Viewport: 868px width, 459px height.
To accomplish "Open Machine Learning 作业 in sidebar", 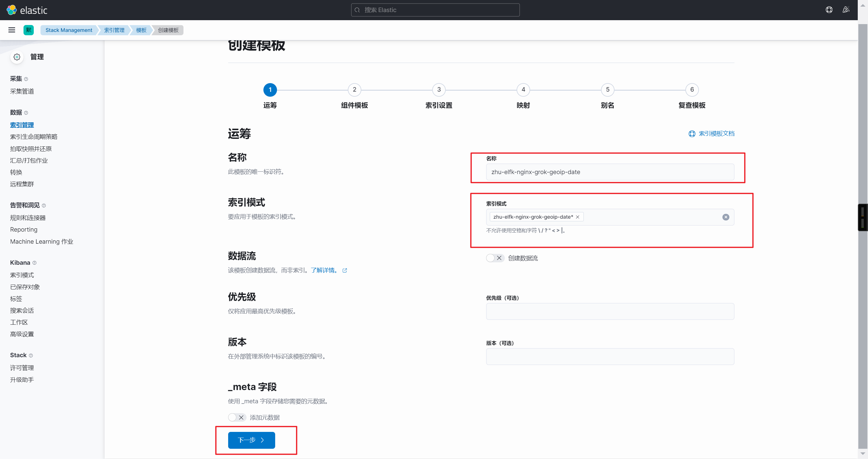I will [42, 242].
